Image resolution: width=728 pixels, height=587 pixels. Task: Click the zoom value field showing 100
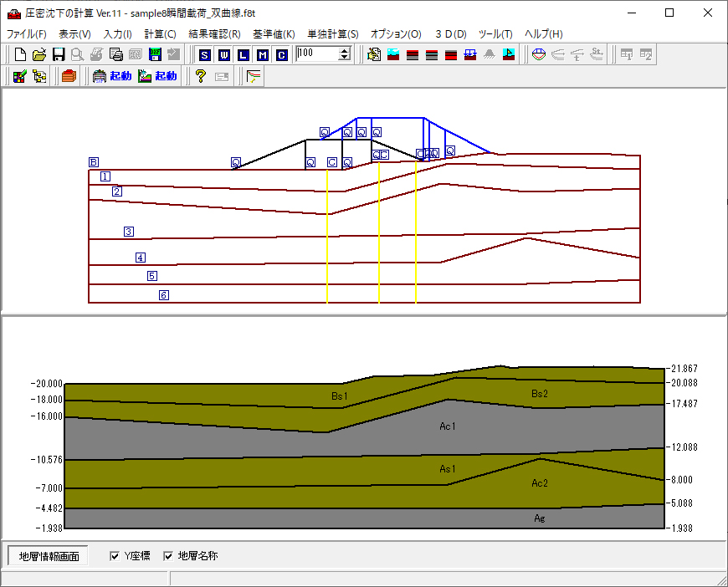316,54
